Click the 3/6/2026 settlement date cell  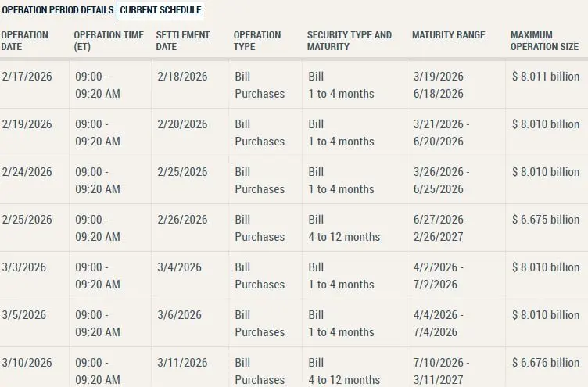coord(179,315)
